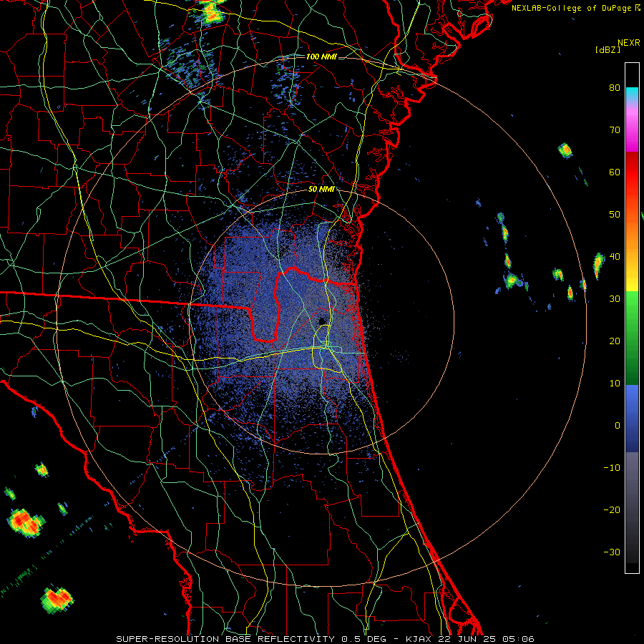Click the 30 value on the dBZ scale
This screenshot has height=644, width=644.
[x=615, y=298]
